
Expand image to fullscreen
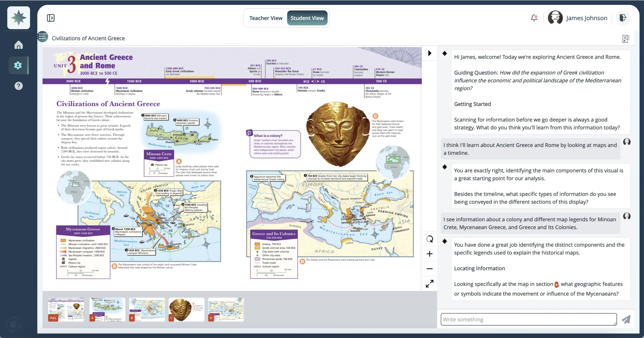(x=430, y=284)
